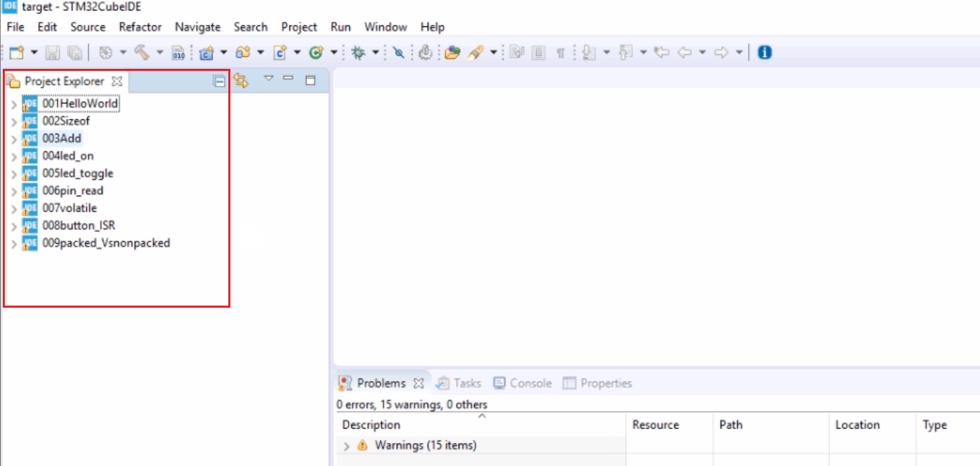Viewport: 980px width, 466px height.
Task: Click the green new class icon
Action: 316,52
